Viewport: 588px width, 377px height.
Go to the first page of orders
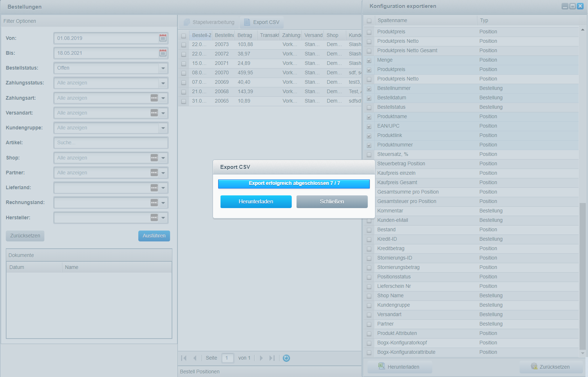coord(184,358)
